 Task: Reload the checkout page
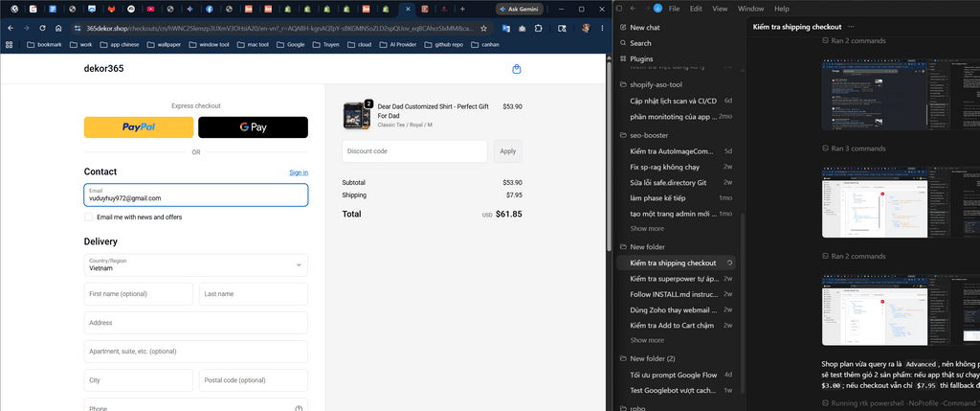click(42, 28)
